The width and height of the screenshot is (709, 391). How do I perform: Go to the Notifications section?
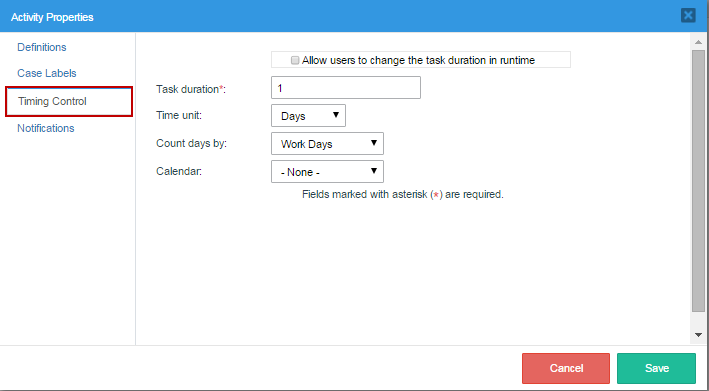46,128
